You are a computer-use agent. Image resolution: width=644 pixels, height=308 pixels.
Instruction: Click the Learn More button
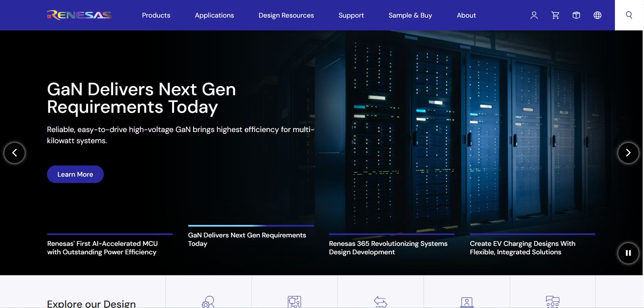pos(75,174)
